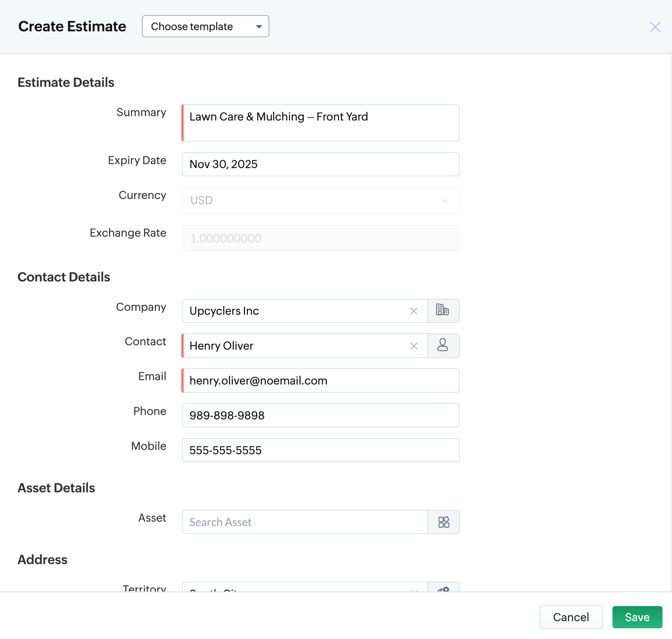Click the Phone number field

pyautogui.click(x=320, y=415)
